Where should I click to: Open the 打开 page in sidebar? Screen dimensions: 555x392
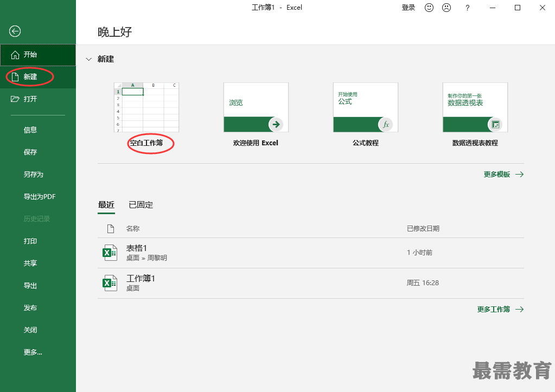pyautogui.click(x=38, y=99)
